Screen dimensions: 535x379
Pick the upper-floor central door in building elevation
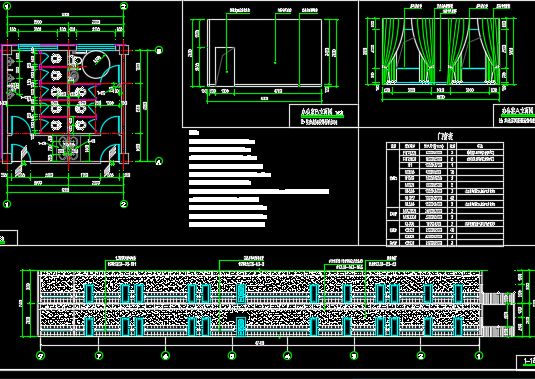241,294
